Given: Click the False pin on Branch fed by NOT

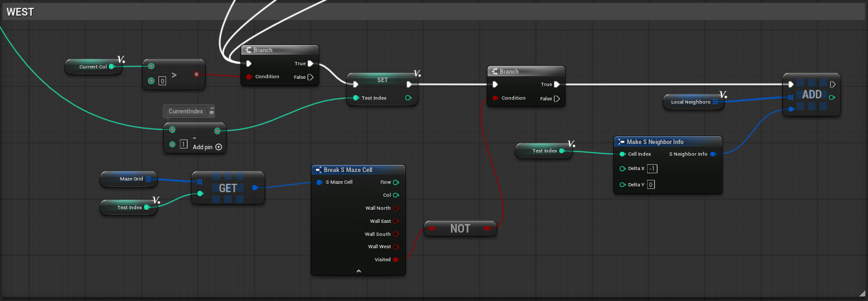Looking at the screenshot, I should tap(557, 98).
